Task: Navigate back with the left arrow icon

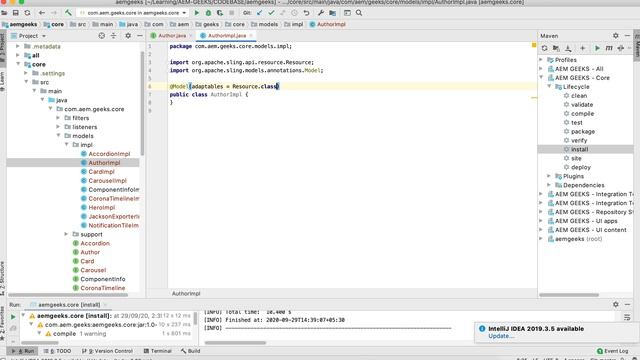Action: (x=42, y=13)
